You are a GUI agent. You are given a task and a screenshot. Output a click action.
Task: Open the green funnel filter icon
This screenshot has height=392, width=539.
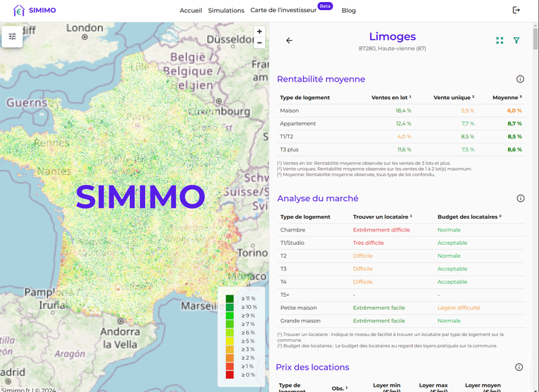tap(517, 40)
